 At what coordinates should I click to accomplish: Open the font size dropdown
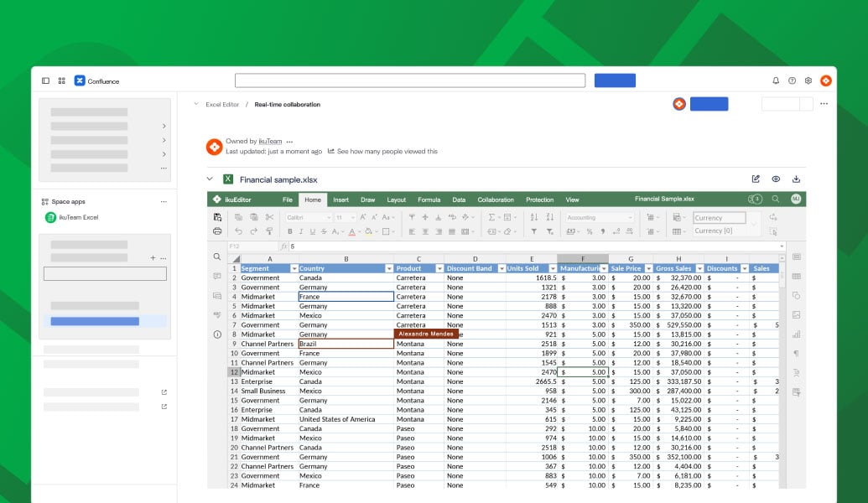(x=346, y=216)
